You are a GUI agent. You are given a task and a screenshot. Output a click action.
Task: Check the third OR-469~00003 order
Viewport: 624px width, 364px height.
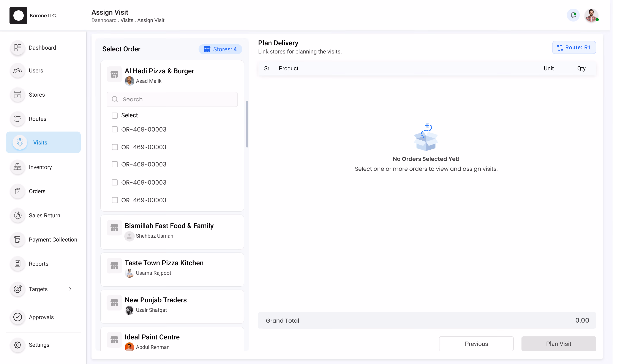tap(115, 165)
